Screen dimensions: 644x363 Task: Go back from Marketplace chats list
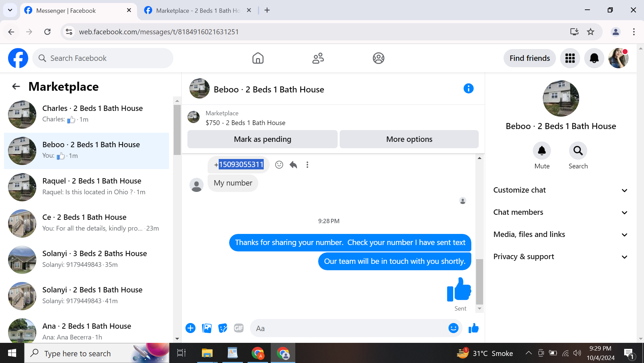16,86
